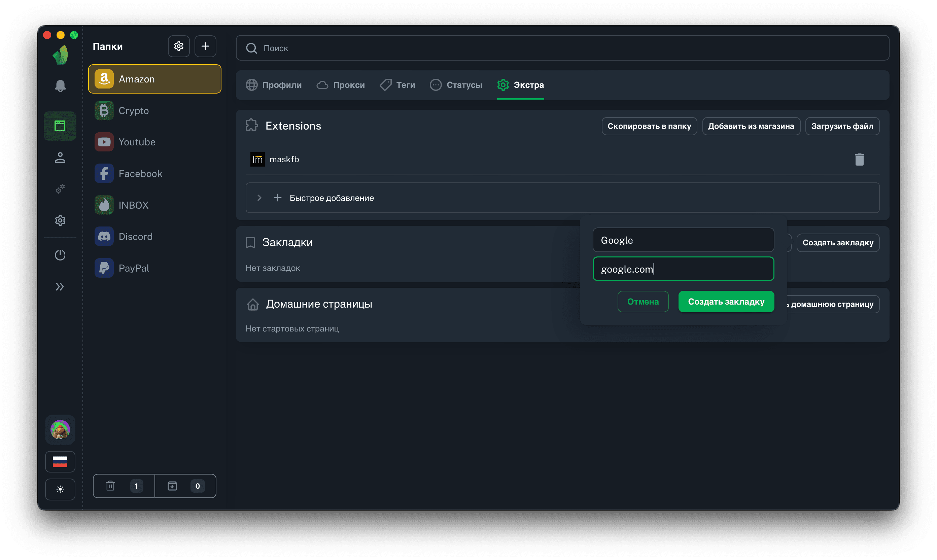Switch to the Прокси tab
The image size is (937, 560).
(x=341, y=85)
